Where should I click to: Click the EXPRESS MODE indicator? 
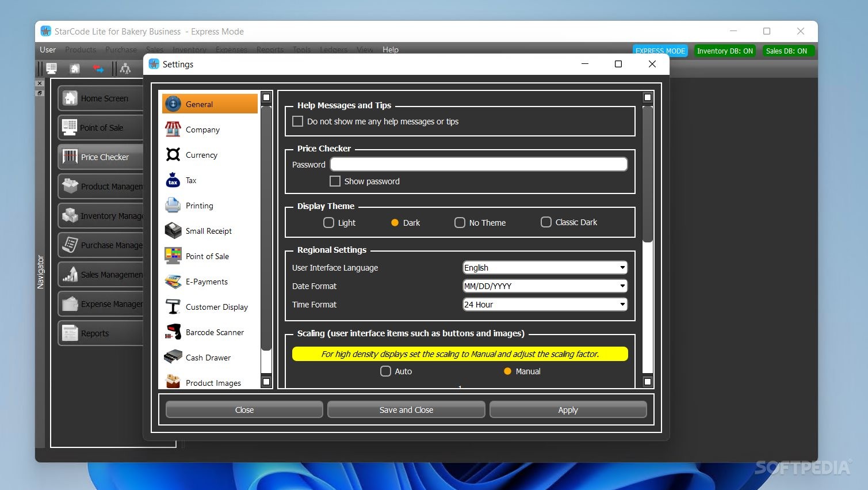[660, 51]
